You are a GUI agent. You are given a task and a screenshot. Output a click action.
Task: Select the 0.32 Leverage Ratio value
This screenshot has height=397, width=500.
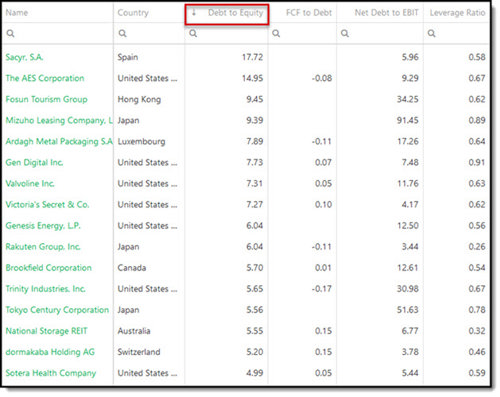477,331
